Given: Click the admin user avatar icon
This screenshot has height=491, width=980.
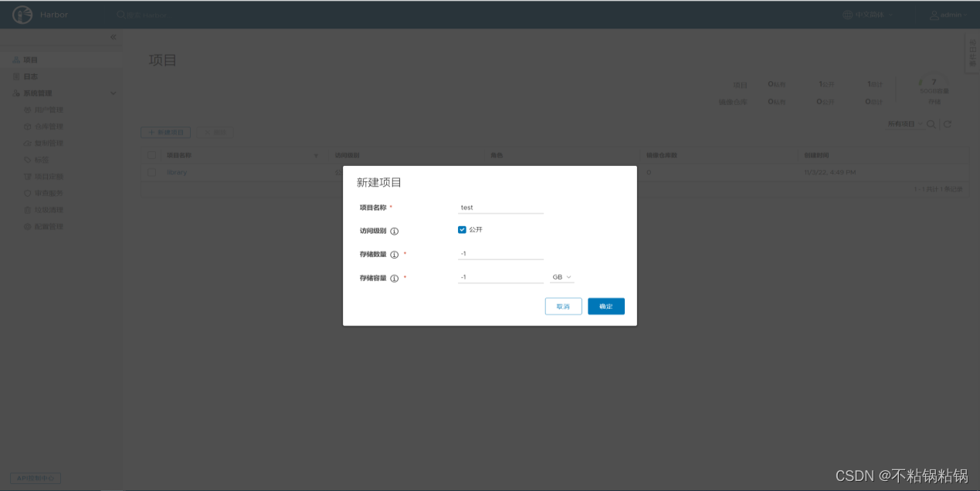Looking at the screenshot, I should pos(934,15).
